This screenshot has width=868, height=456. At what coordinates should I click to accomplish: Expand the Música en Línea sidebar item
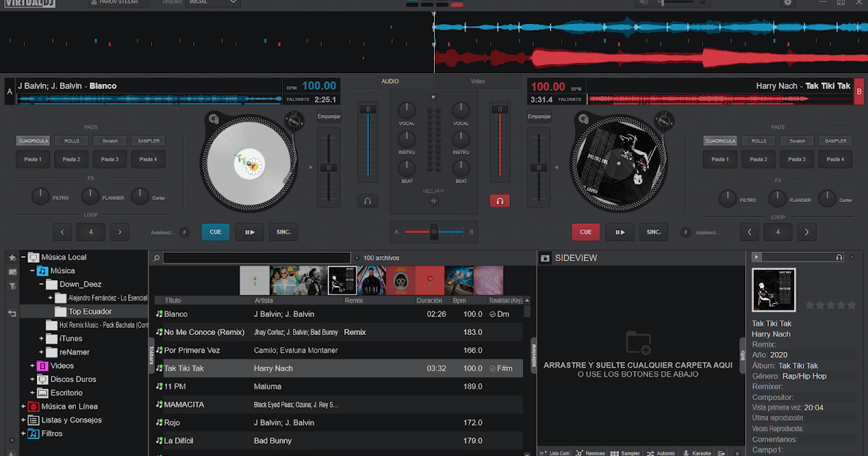click(22, 406)
